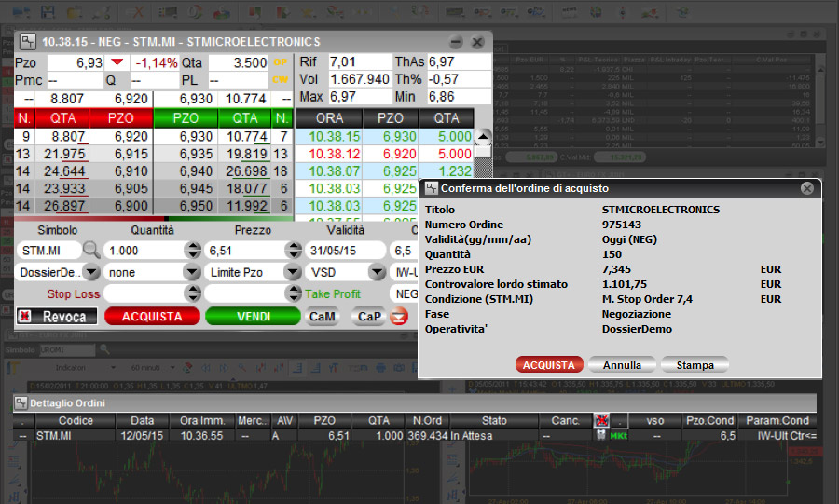Click the Validità date field 31/05/15
839x504 pixels.
[345, 250]
